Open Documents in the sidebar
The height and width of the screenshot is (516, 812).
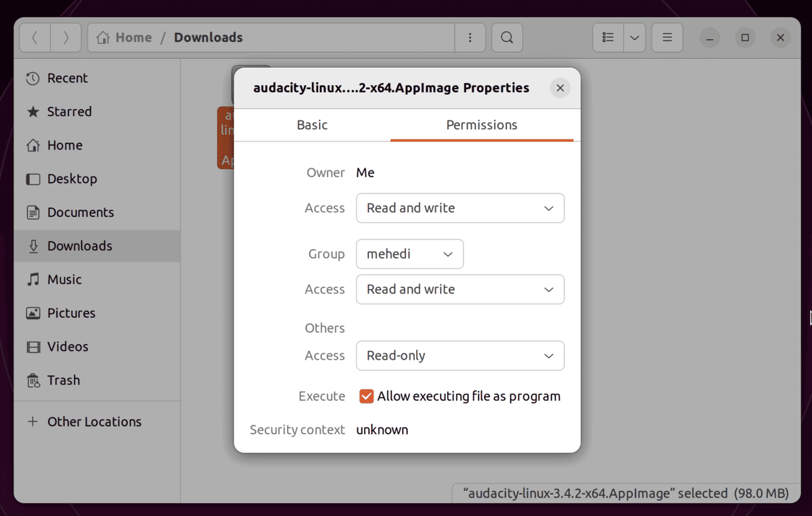(97, 212)
